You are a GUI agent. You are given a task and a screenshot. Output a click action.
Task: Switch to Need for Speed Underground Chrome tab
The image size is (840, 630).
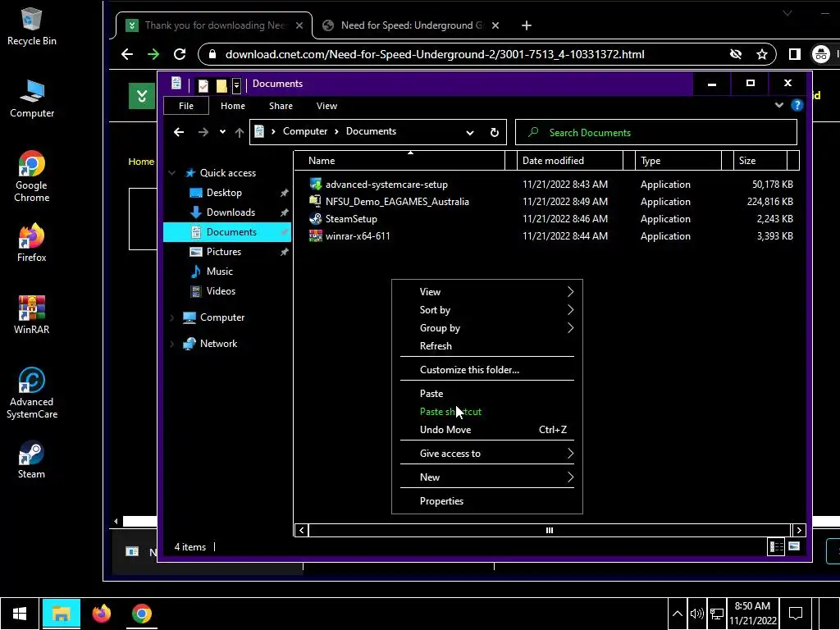pyautogui.click(x=412, y=25)
